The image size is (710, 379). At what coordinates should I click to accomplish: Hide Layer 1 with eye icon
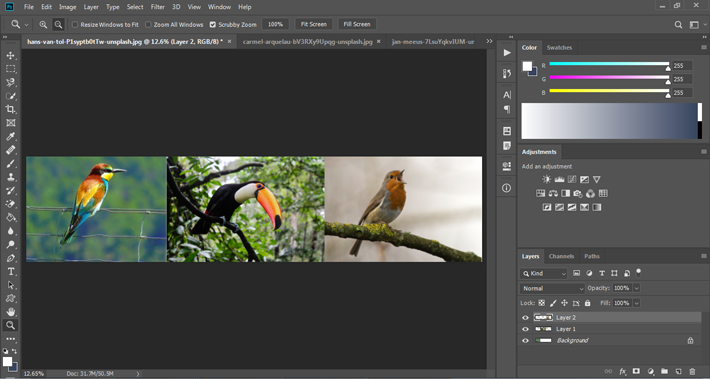525,329
